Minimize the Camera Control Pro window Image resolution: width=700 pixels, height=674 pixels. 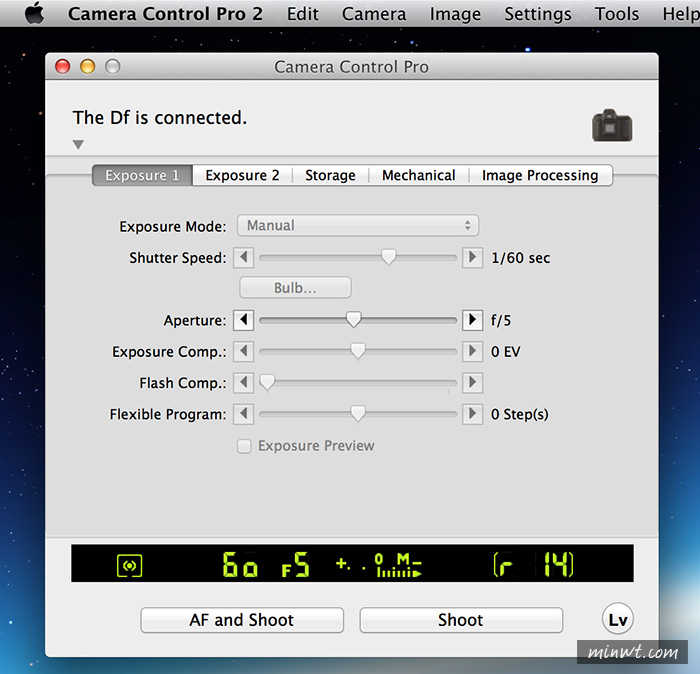click(x=88, y=67)
